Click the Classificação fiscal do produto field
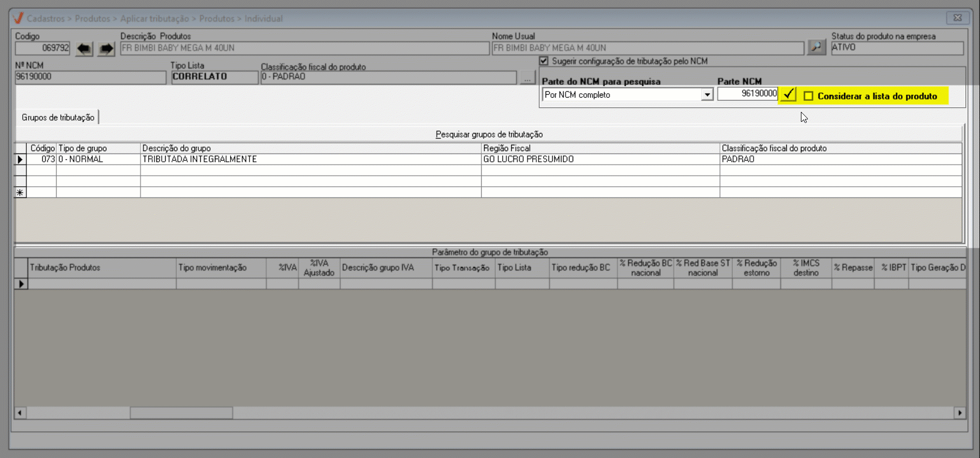The image size is (980, 458). 389,77
